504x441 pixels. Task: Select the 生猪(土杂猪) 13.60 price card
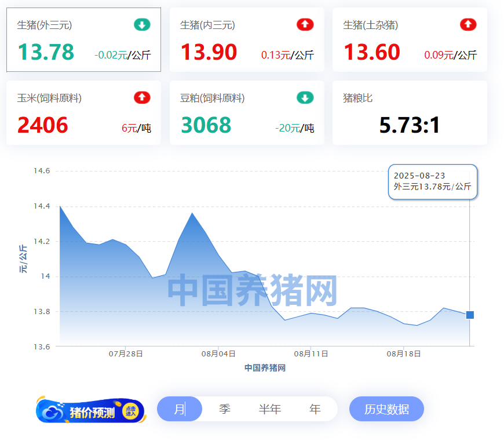click(x=410, y=40)
